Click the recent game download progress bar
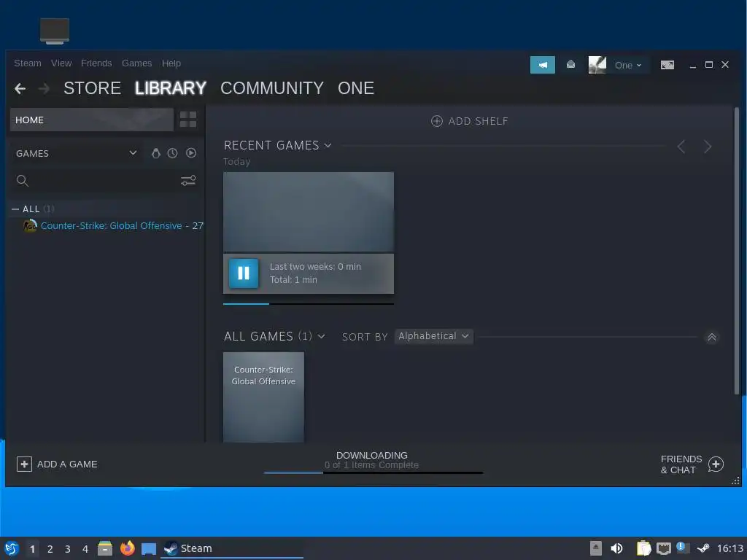The image size is (747, 560). pos(309,303)
